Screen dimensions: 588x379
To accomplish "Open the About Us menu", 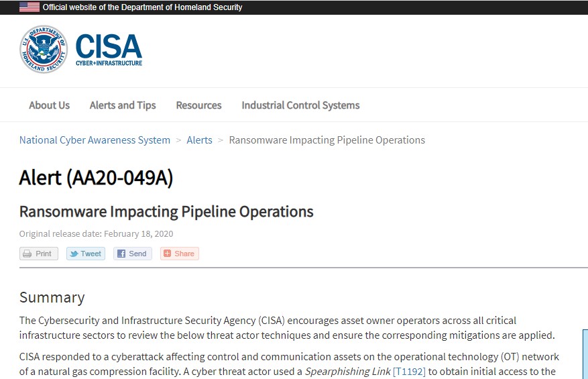I will (x=49, y=105).
